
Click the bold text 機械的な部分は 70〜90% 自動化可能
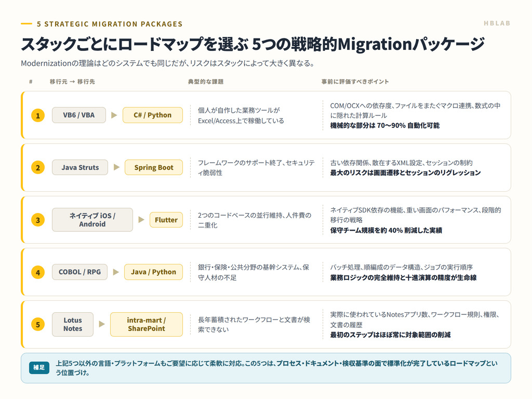(x=385, y=126)
